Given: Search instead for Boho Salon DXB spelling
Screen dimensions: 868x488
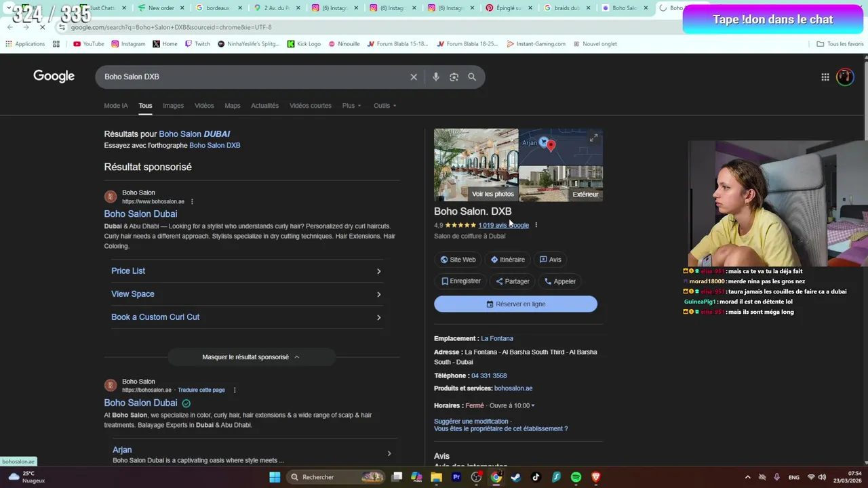Looking at the screenshot, I should 215,145.
